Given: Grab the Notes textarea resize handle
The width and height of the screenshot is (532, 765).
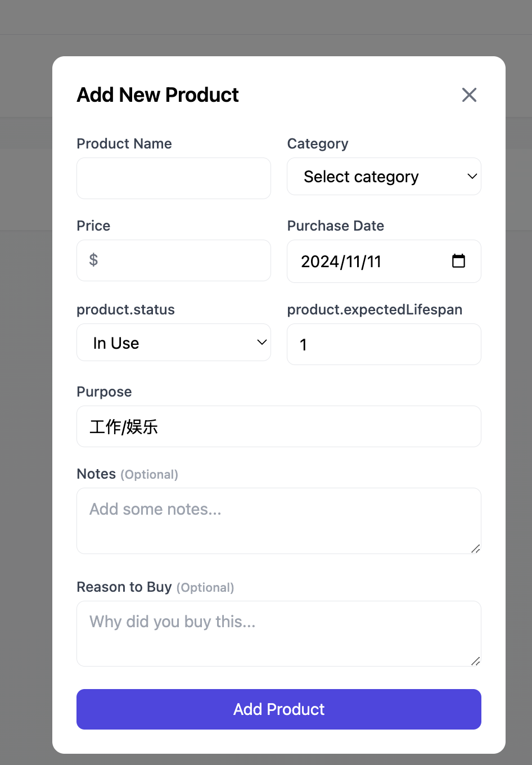Looking at the screenshot, I should [x=476, y=548].
